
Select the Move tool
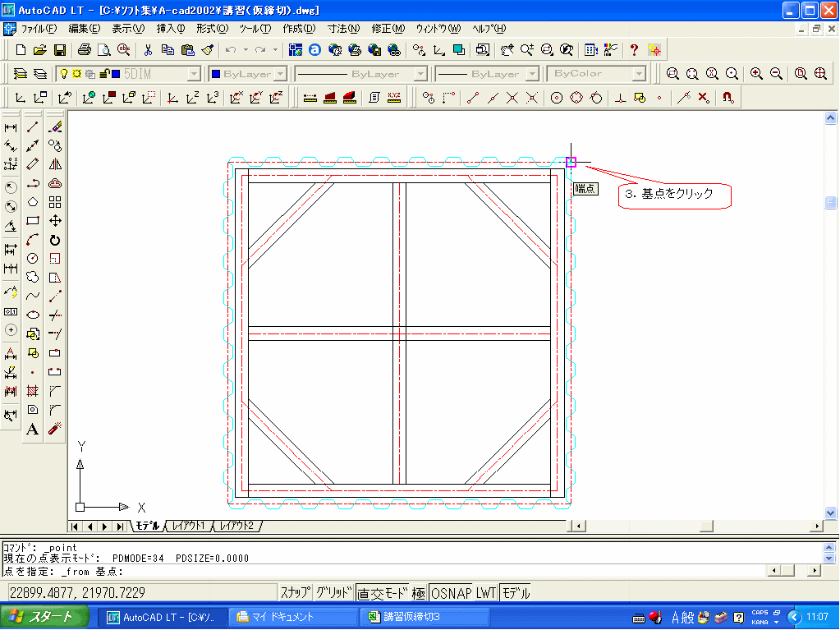(55, 221)
